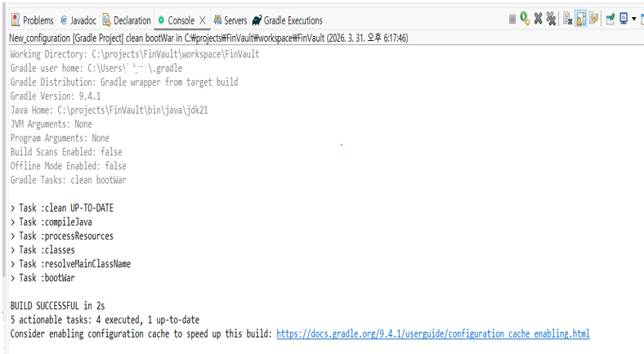The width and height of the screenshot is (644, 354).
Task: Open the Servers tab
Action: coord(230,20)
